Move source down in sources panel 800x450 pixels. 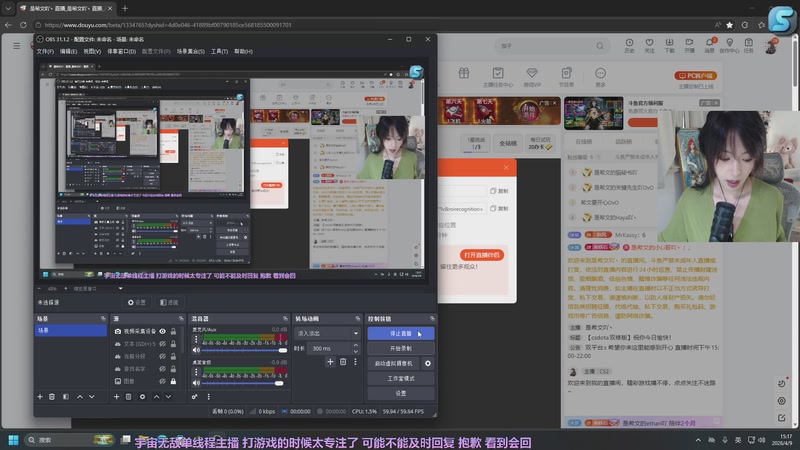tap(168, 396)
